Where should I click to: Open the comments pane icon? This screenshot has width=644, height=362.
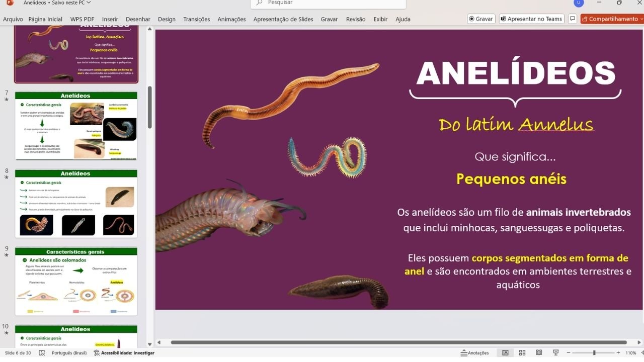pyautogui.click(x=572, y=19)
